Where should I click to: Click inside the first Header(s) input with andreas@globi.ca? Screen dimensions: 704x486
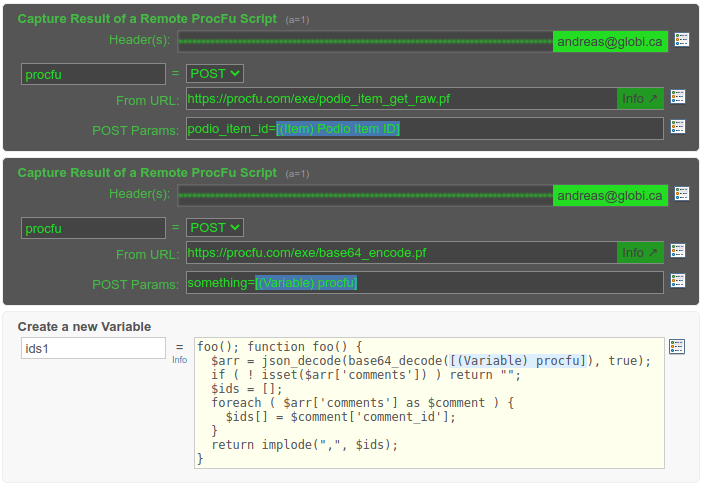click(365, 41)
